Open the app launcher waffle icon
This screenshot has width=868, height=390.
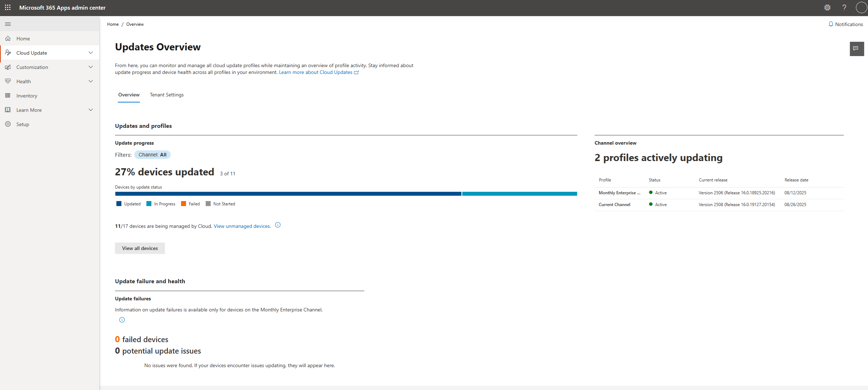pos(7,7)
